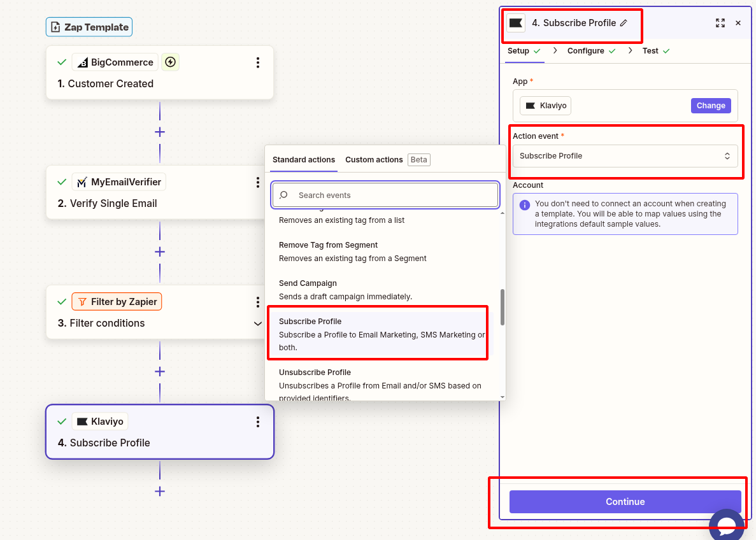Viewport: 756px width, 540px height.
Task: Expand the step editor panel to full size
Action: 720,23
